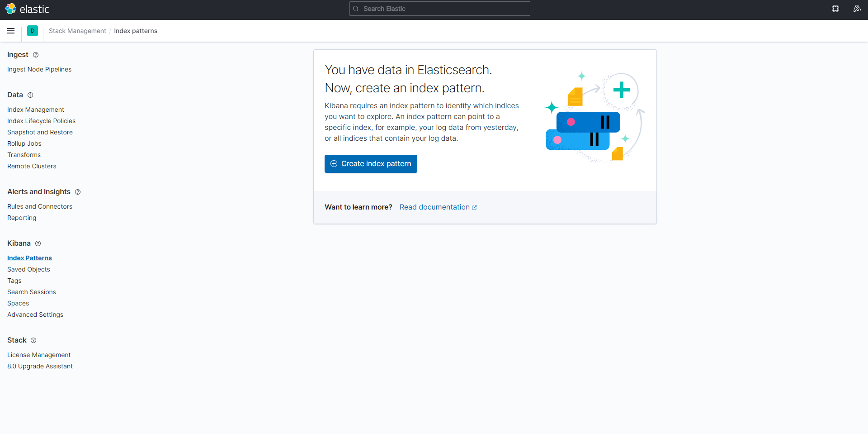Select Rules and Connectors
Viewport: 868px width, 434px height.
click(39, 206)
